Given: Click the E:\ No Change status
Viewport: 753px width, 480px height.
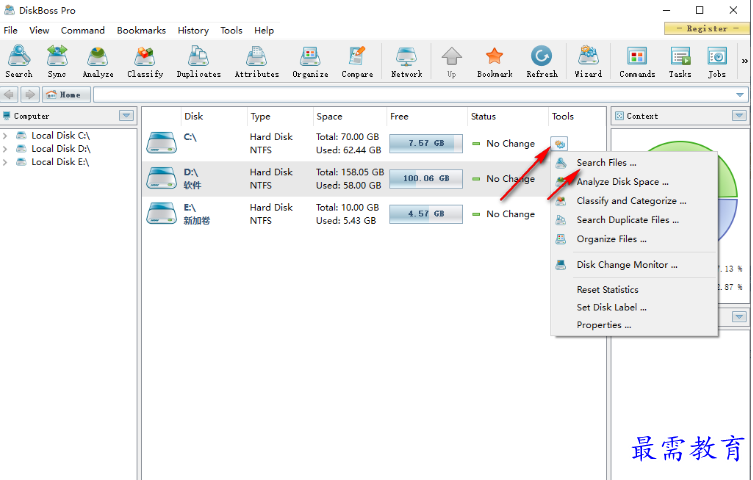Looking at the screenshot, I should 504,214.
